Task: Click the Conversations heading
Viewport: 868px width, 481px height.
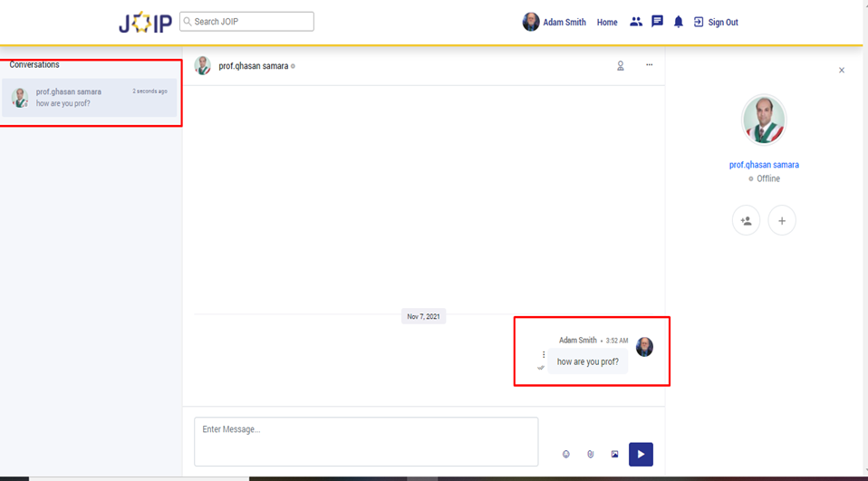Action: tap(34, 64)
